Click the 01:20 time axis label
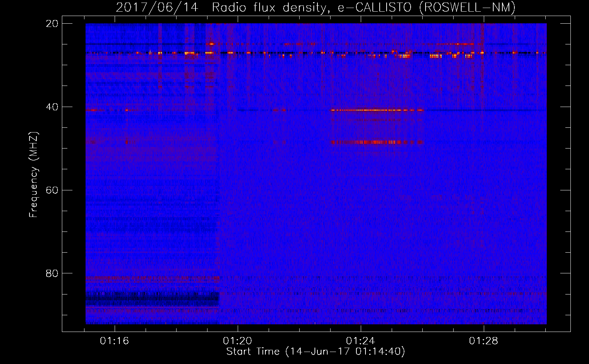 pos(237,341)
